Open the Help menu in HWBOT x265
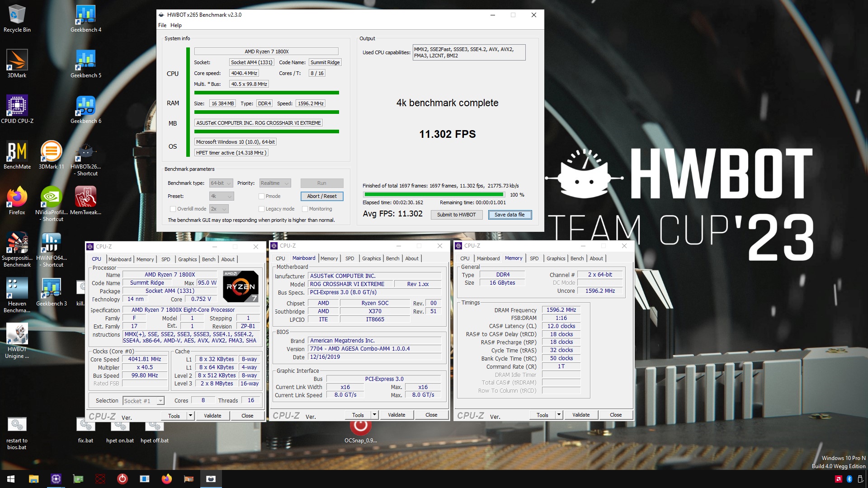This screenshot has height=488, width=868. point(176,25)
